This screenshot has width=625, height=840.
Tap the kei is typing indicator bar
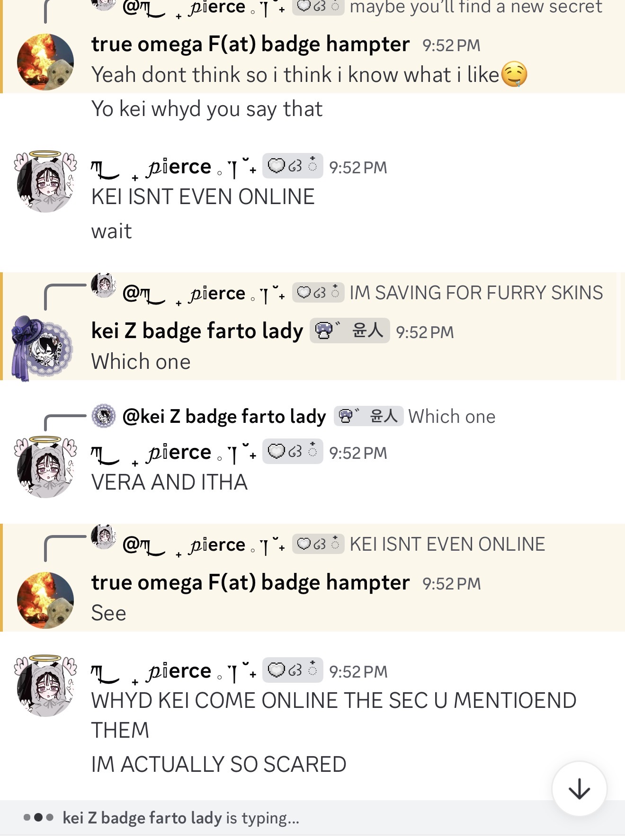click(312, 818)
